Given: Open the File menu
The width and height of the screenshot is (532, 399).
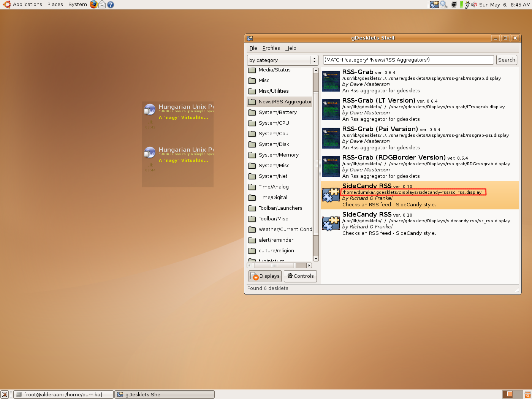Looking at the screenshot, I should coord(253,48).
